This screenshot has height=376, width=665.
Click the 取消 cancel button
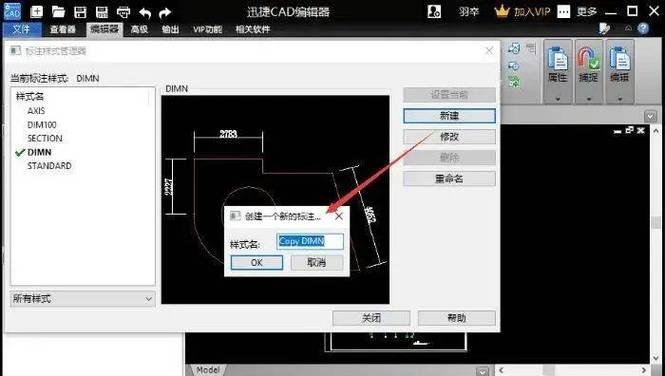(316, 263)
